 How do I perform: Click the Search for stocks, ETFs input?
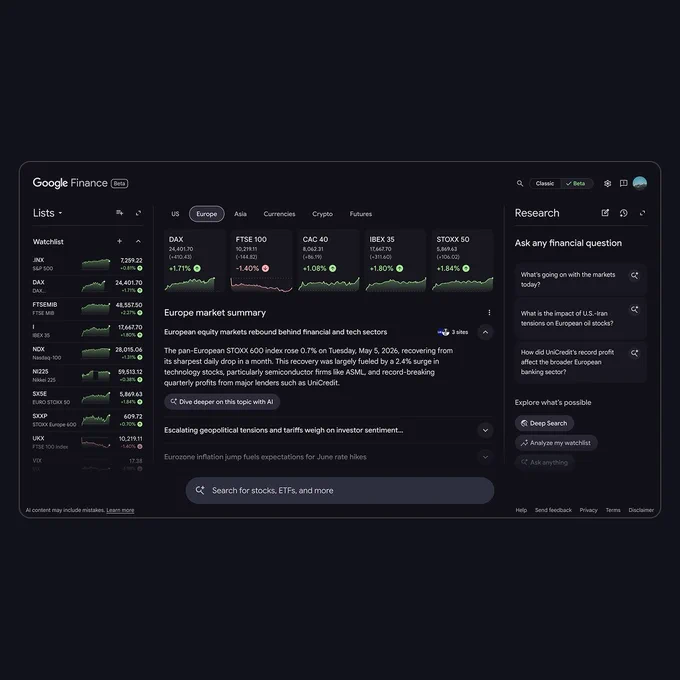pyautogui.click(x=340, y=490)
